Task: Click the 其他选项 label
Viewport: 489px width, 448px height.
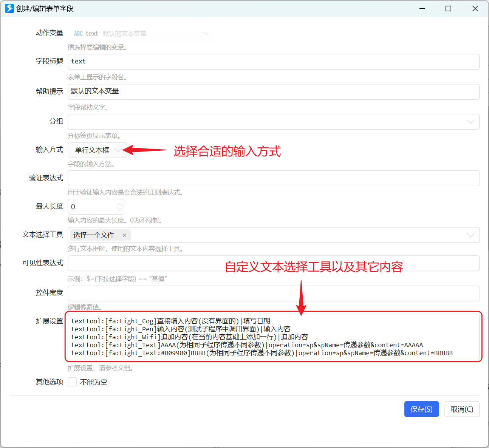Action: (x=50, y=382)
